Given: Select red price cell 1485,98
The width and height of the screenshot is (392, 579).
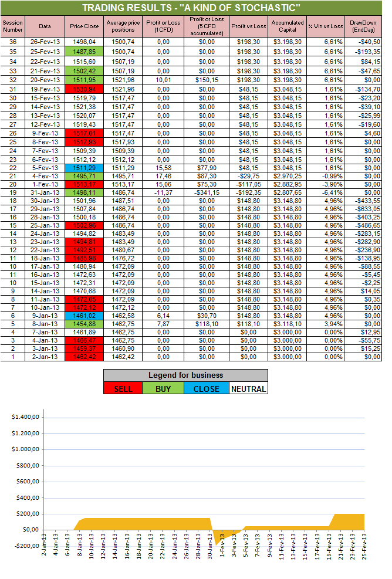Looking at the screenshot, I should pyautogui.click(x=85, y=258).
